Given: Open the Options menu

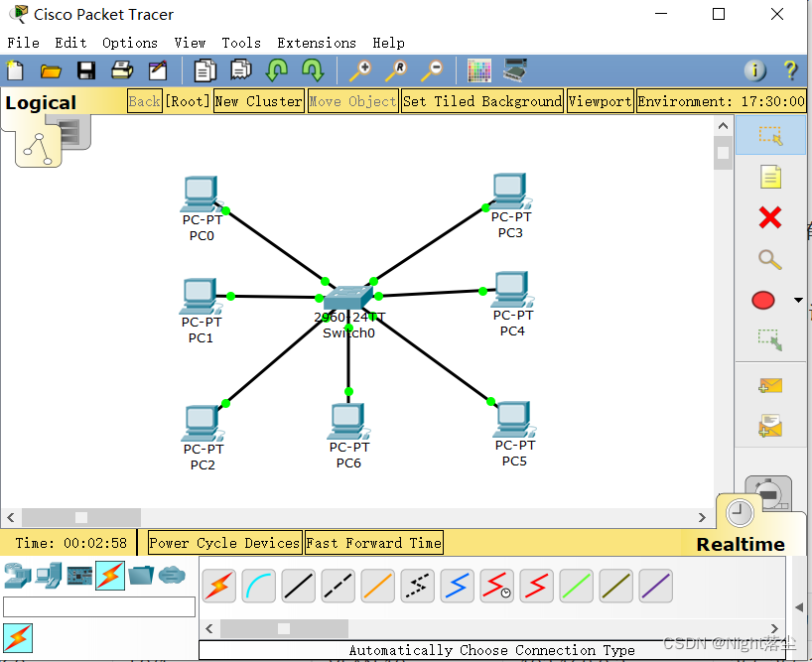Looking at the screenshot, I should point(130,43).
